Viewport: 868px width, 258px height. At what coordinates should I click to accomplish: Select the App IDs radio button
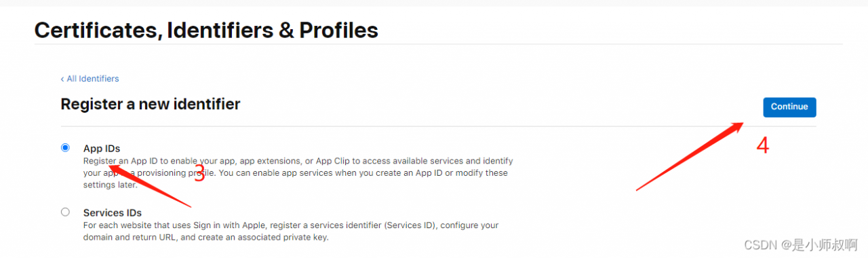pyautogui.click(x=65, y=147)
